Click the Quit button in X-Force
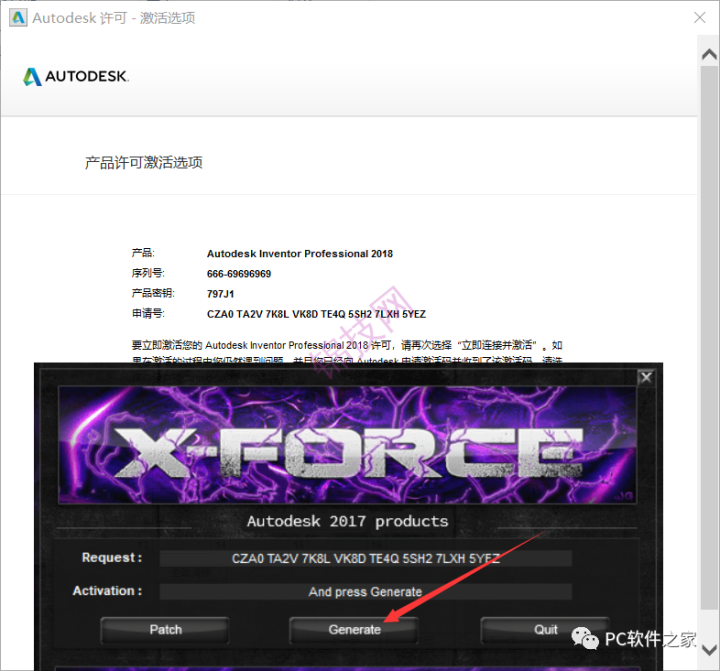720x671 pixels. coord(545,630)
